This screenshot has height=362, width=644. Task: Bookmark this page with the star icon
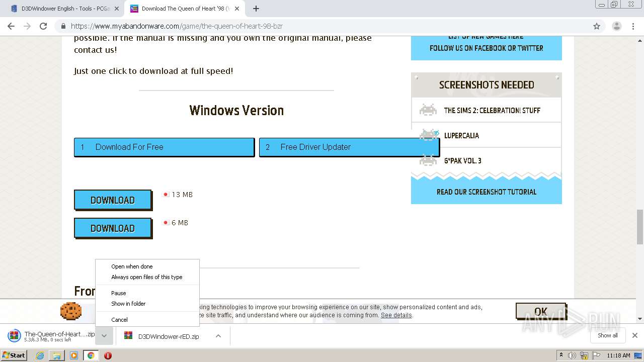597,26
